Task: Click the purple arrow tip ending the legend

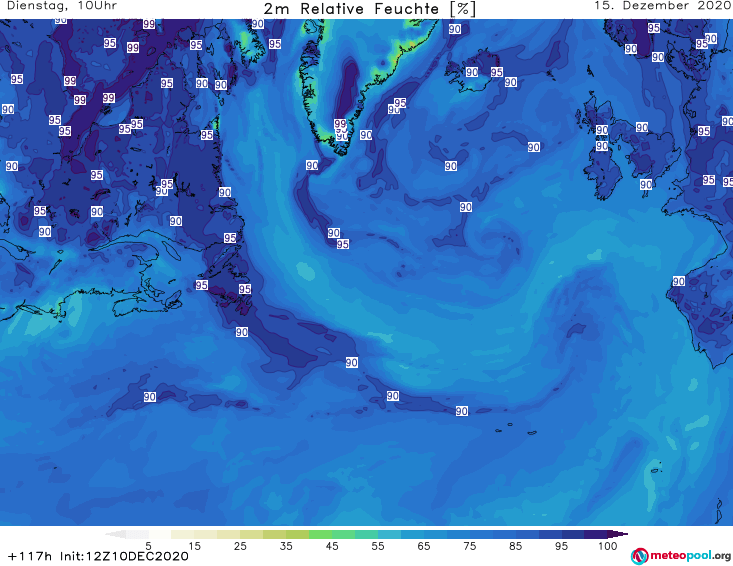Action: click(618, 534)
